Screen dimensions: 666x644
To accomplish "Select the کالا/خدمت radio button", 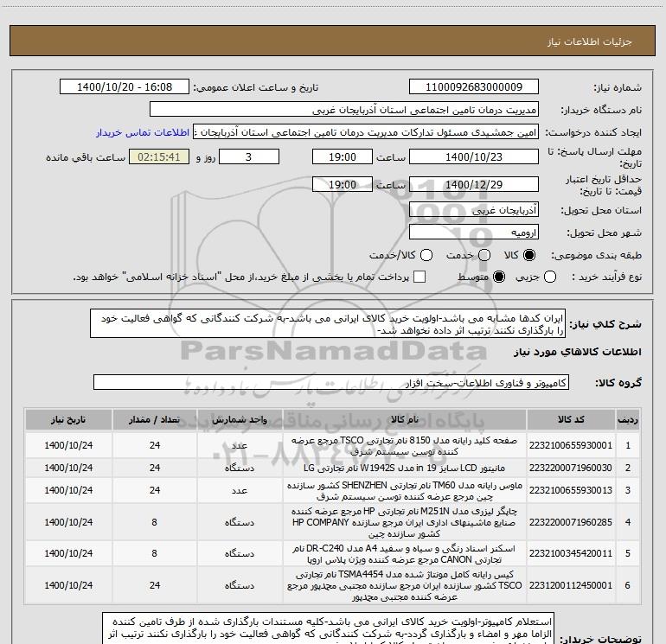I will (426, 255).
